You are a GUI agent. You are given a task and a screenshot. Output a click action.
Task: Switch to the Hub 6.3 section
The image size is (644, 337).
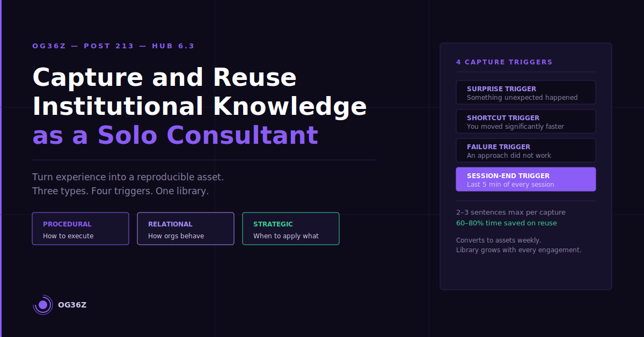click(173, 46)
